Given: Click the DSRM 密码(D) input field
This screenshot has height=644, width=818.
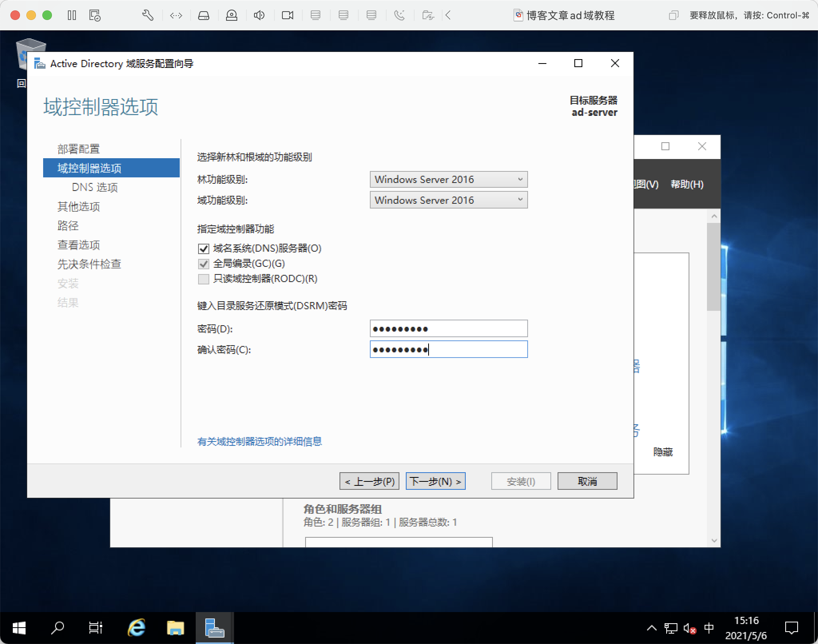Looking at the screenshot, I should click(x=449, y=329).
